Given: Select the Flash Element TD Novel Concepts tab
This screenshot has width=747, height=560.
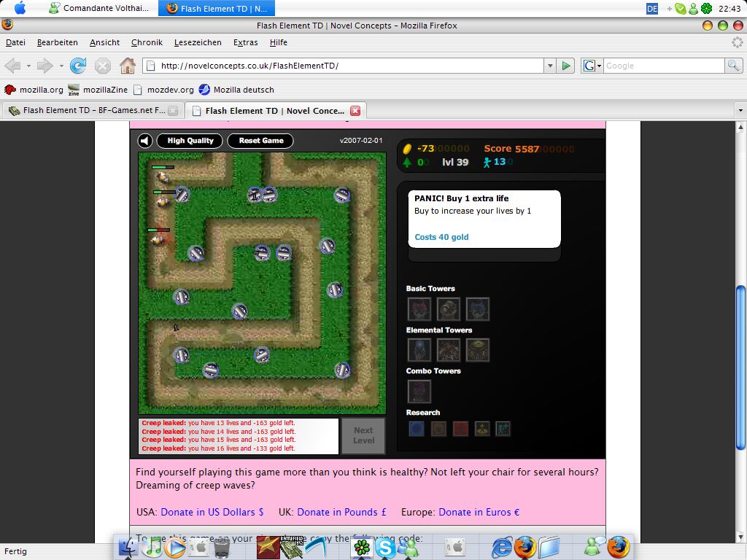Looking at the screenshot, I should click(274, 111).
